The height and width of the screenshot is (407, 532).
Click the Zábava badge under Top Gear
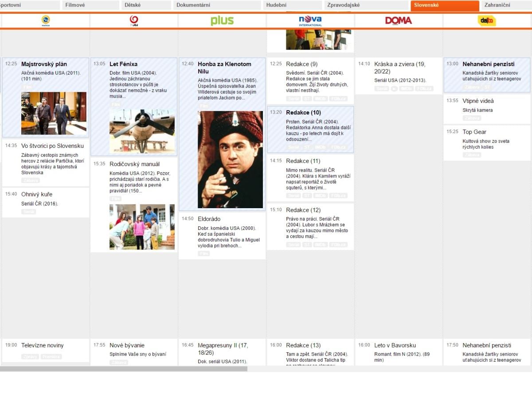pyautogui.click(x=472, y=155)
